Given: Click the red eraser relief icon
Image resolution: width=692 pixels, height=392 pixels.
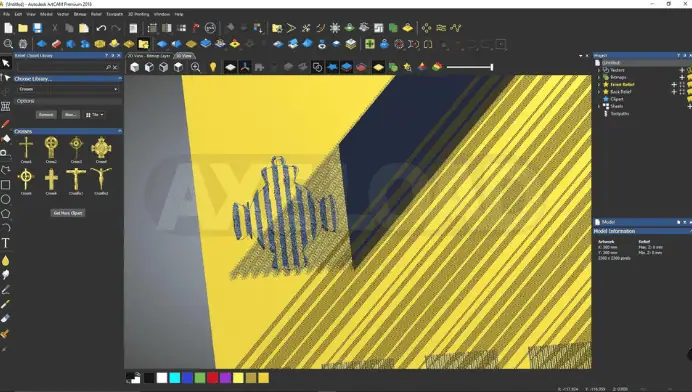Looking at the screenshot, I should pyautogui.click(x=56, y=44).
